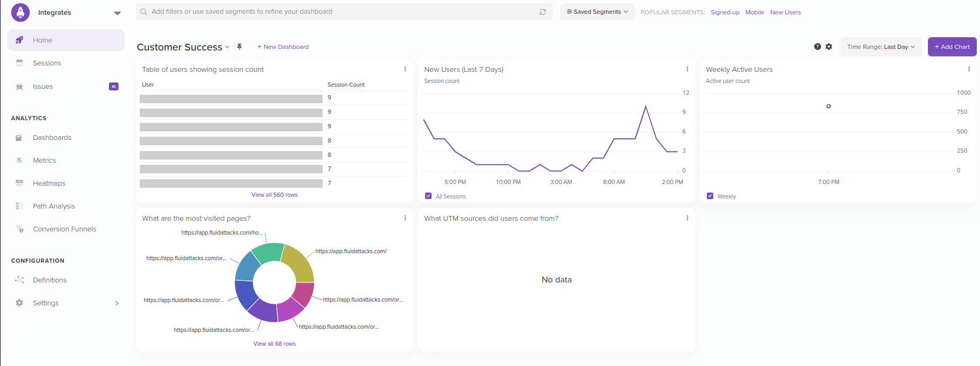Open options menu for Weekly Active Users chart

(969, 69)
